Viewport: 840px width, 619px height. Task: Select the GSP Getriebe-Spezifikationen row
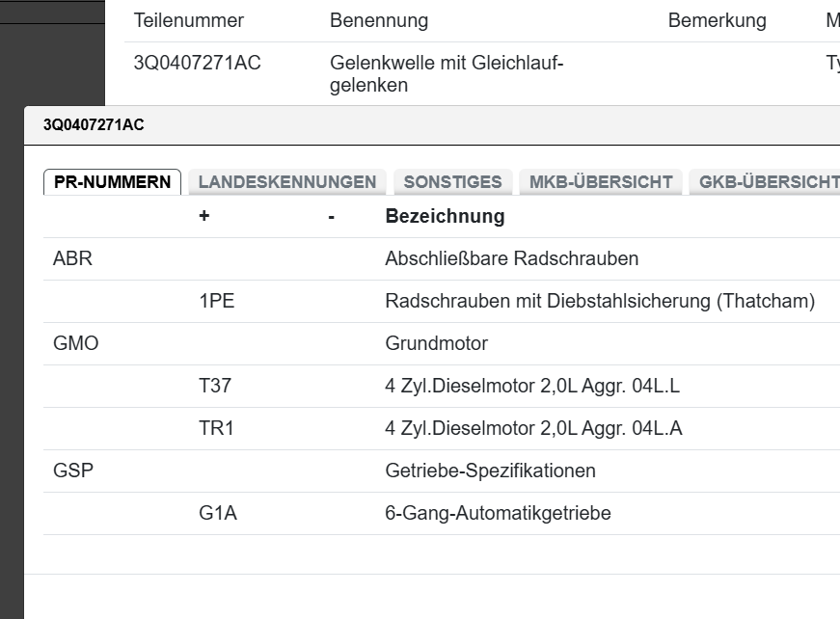73,471
